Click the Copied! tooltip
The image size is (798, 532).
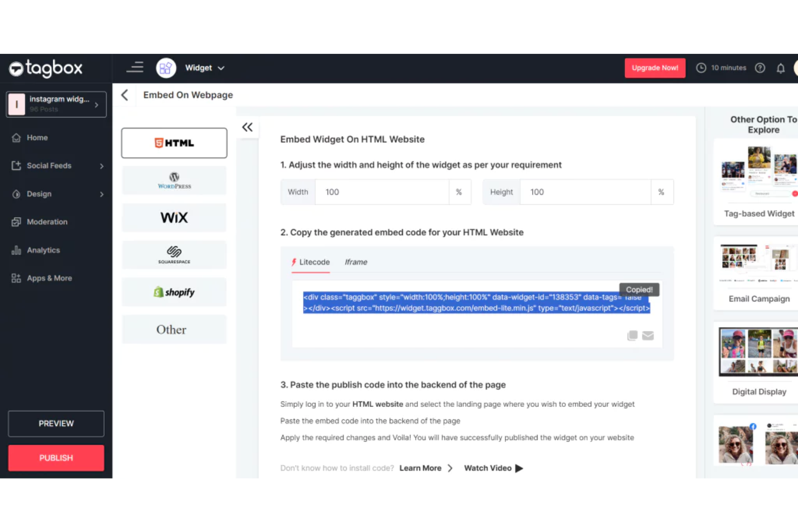(x=639, y=290)
